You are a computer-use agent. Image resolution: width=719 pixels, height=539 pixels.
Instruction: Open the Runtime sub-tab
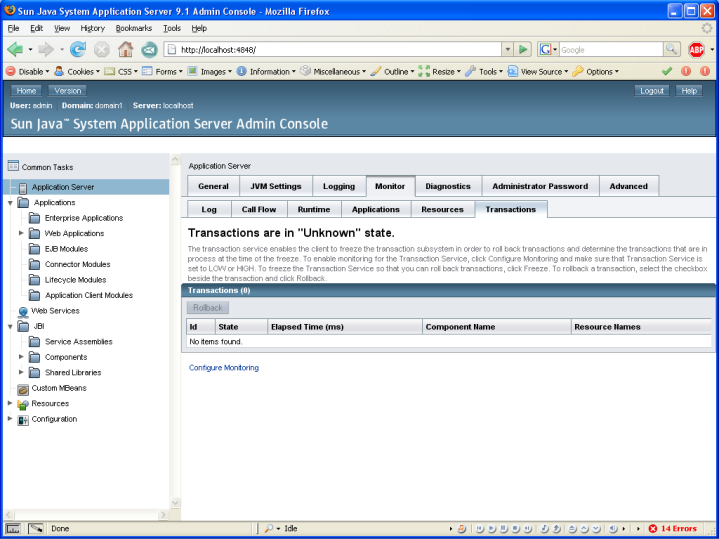314,210
